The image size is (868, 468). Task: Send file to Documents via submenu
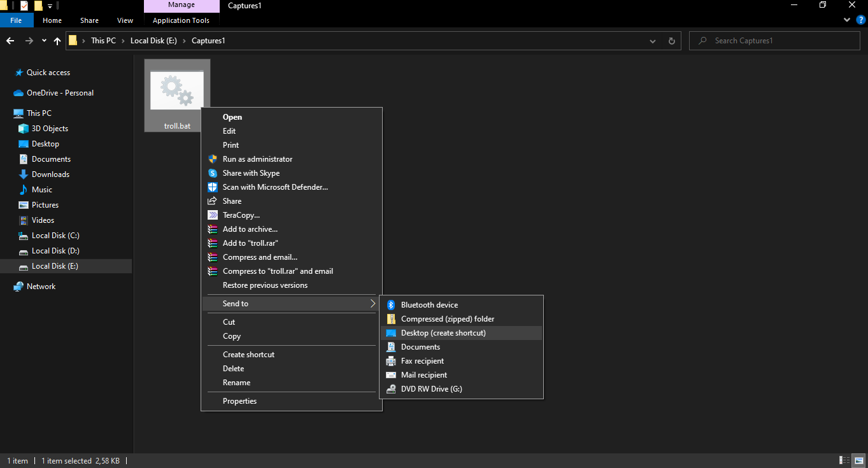tap(461, 347)
